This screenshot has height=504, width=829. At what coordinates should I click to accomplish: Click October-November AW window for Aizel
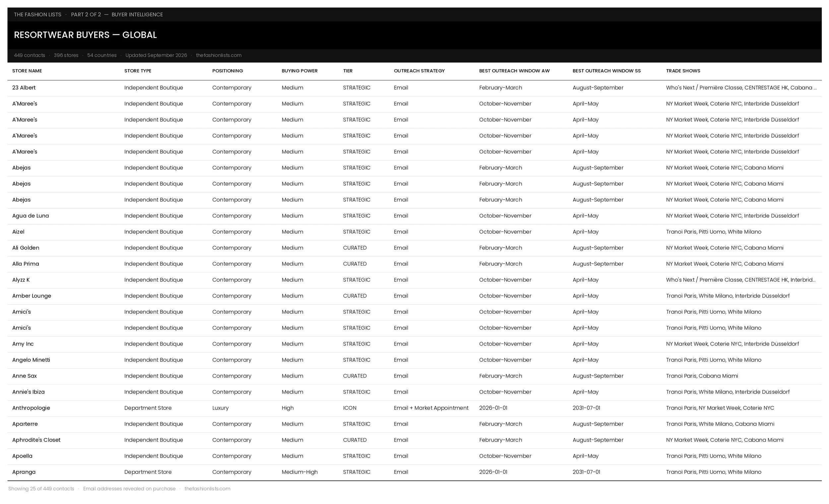pyautogui.click(x=505, y=232)
